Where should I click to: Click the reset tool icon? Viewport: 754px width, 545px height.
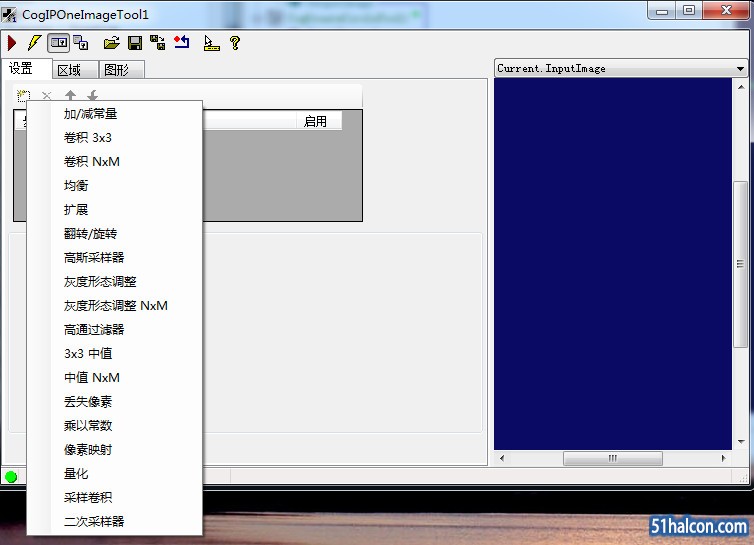point(182,42)
